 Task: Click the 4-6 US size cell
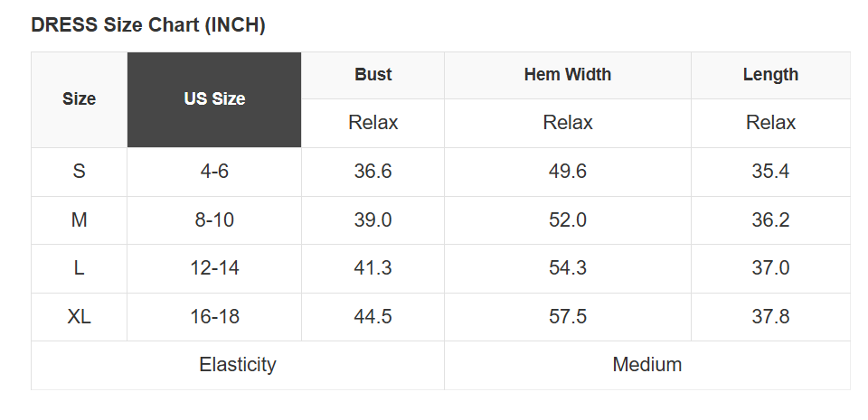(x=214, y=172)
